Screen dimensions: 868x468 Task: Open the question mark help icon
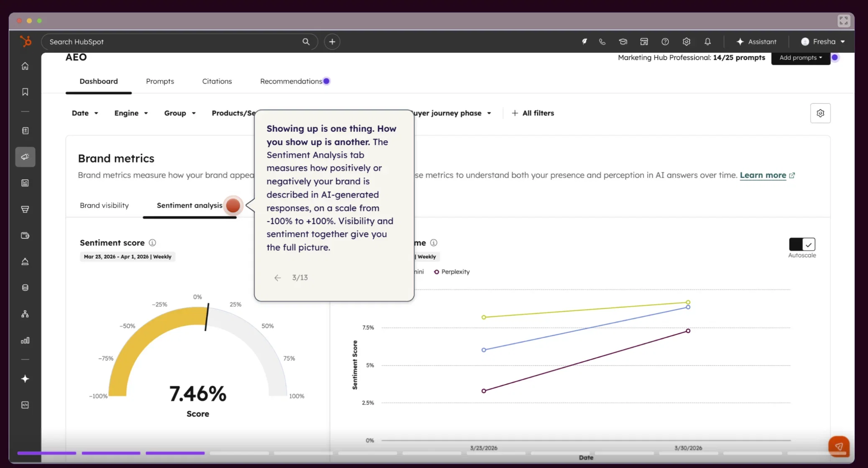665,42
